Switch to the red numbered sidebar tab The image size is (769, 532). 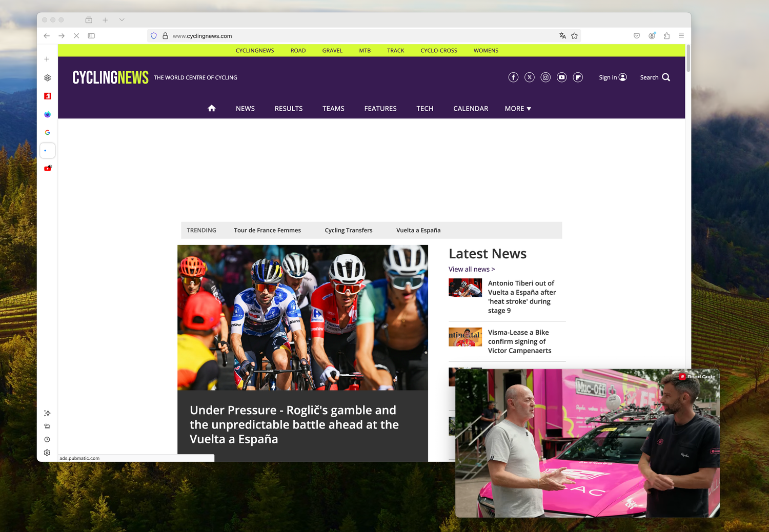tap(47, 96)
